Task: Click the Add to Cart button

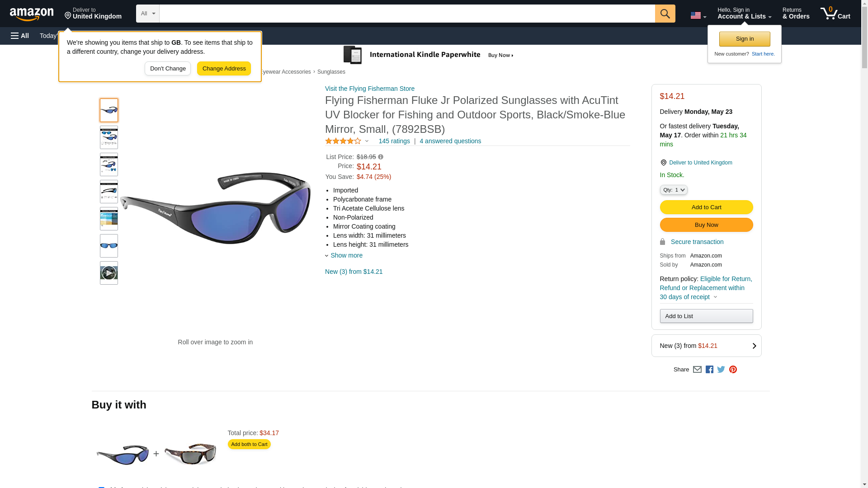Action: (x=706, y=207)
